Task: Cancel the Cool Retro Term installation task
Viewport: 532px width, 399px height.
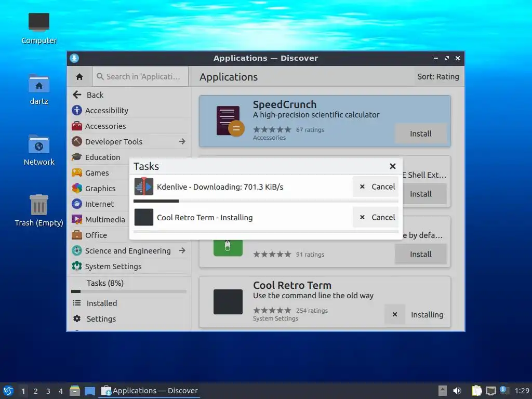Action: (x=376, y=217)
